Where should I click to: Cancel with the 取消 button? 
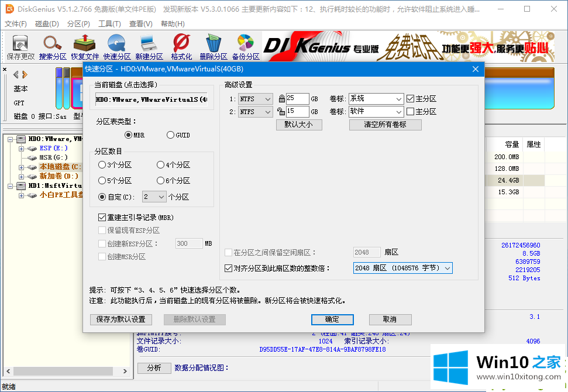coord(390,319)
